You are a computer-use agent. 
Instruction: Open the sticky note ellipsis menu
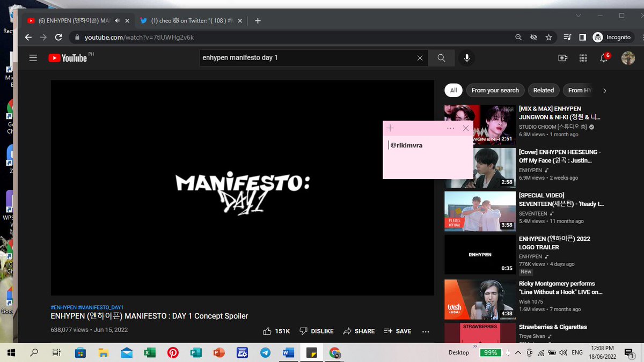click(x=450, y=128)
